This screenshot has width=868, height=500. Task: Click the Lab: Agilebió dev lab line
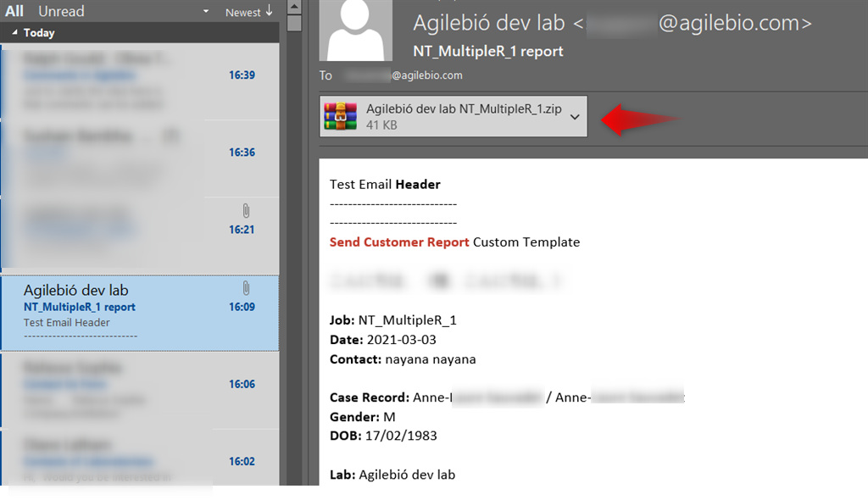(x=392, y=475)
